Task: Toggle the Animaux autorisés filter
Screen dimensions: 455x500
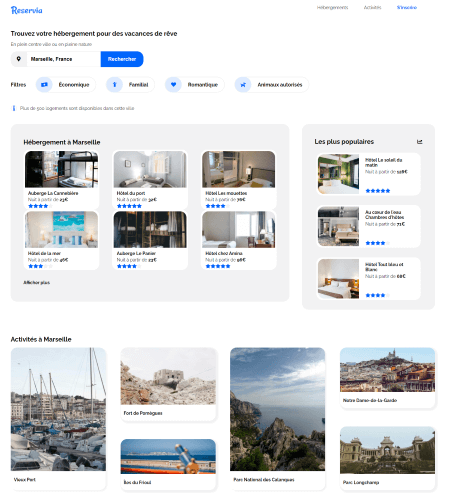Action: tap(272, 85)
